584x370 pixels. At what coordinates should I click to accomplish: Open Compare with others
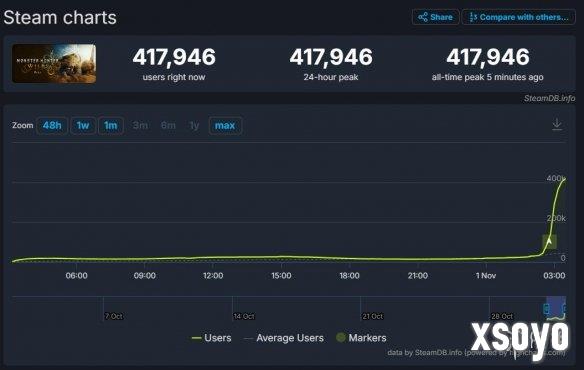tap(519, 17)
